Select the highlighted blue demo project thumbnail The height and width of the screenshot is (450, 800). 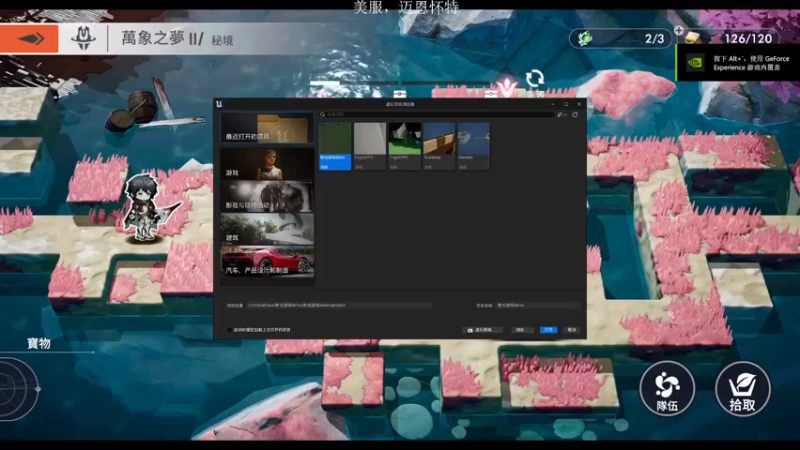point(335,146)
